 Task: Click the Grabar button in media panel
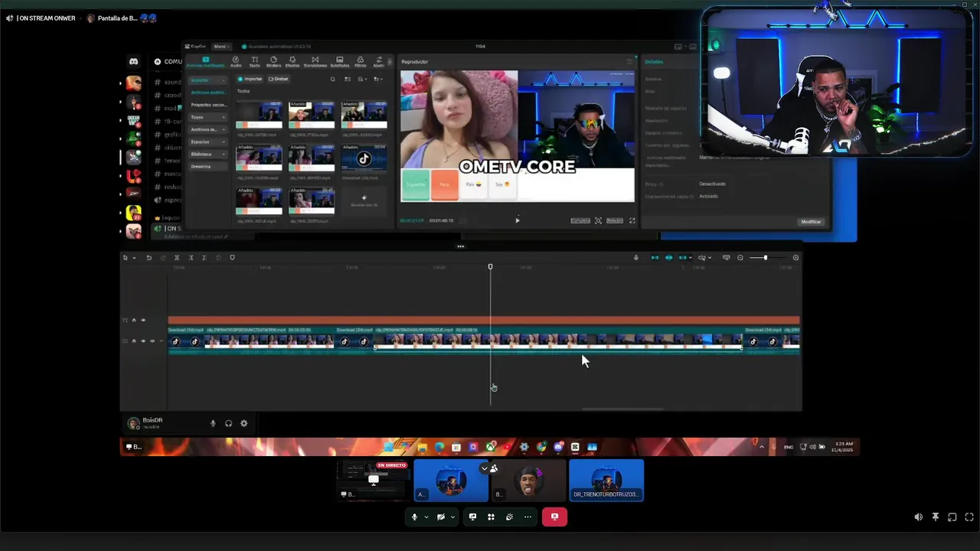(279, 79)
